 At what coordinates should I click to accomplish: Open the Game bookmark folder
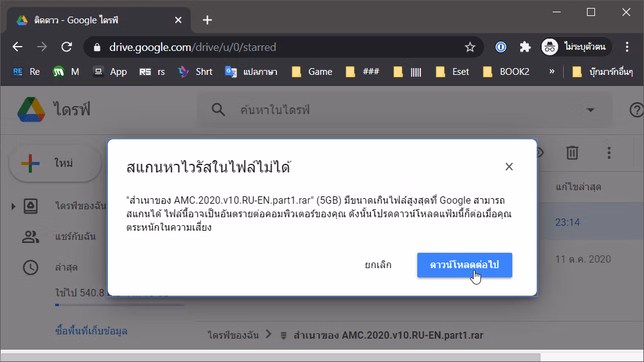coord(312,72)
